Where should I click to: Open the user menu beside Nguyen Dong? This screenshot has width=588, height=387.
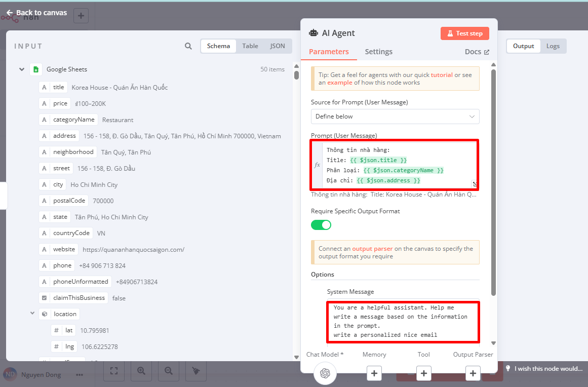80,375
